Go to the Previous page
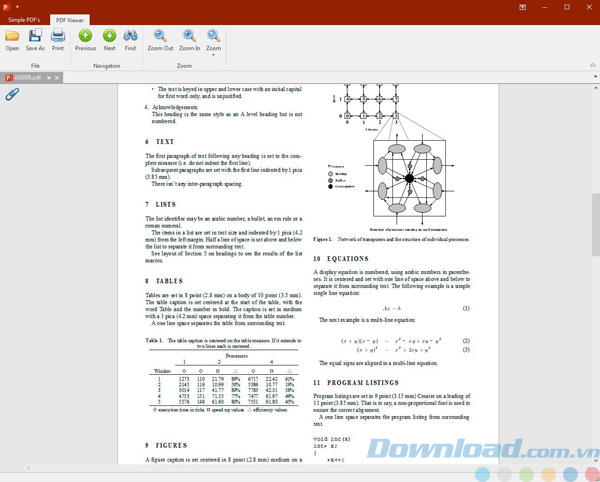Image resolution: width=600 pixels, height=482 pixels. pos(85,40)
